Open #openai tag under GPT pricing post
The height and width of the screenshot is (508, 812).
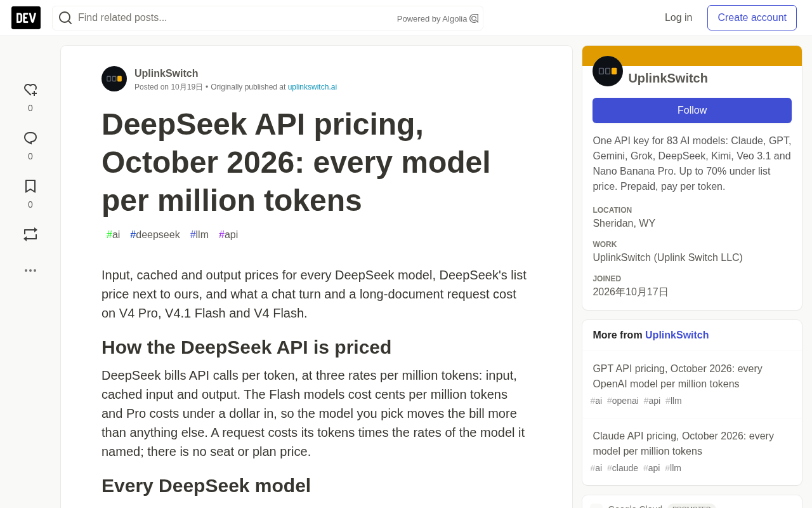tap(623, 401)
